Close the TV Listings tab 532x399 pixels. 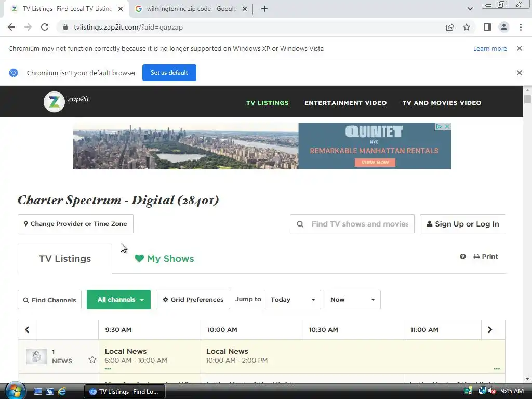(121, 9)
